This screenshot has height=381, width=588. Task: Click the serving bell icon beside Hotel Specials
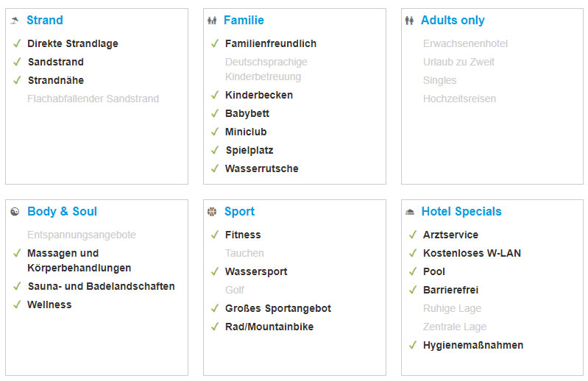(410, 212)
